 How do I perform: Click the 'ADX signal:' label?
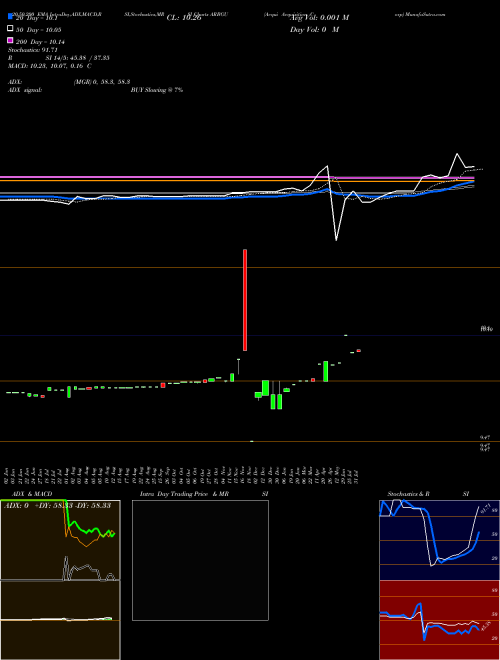pos(25,90)
